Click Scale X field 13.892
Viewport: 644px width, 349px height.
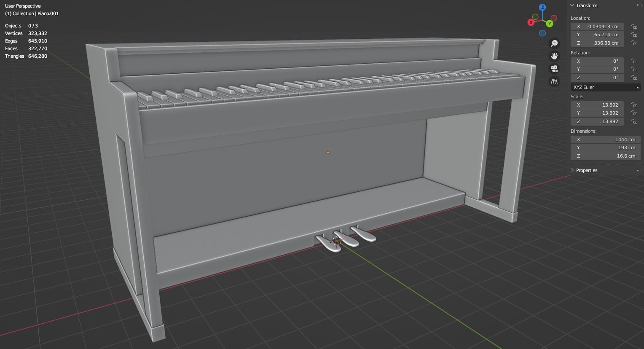[x=597, y=105]
